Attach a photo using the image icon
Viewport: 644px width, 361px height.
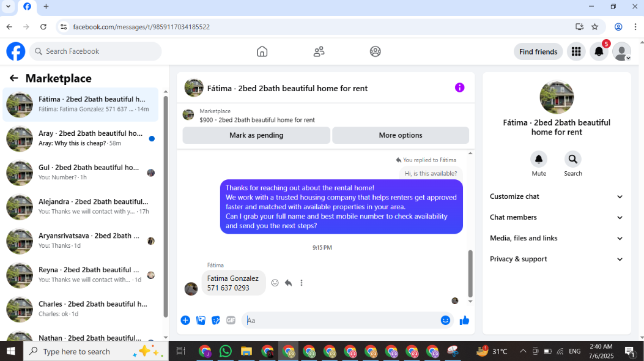click(x=201, y=321)
